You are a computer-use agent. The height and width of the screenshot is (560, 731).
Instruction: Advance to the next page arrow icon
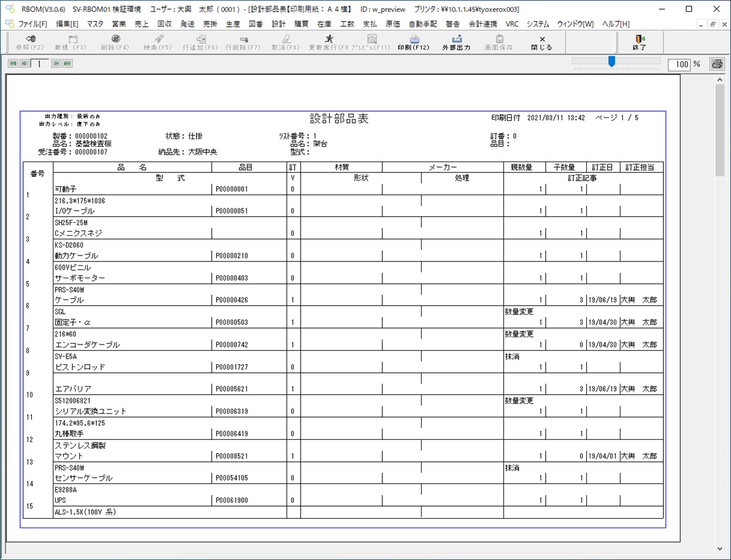(x=55, y=63)
